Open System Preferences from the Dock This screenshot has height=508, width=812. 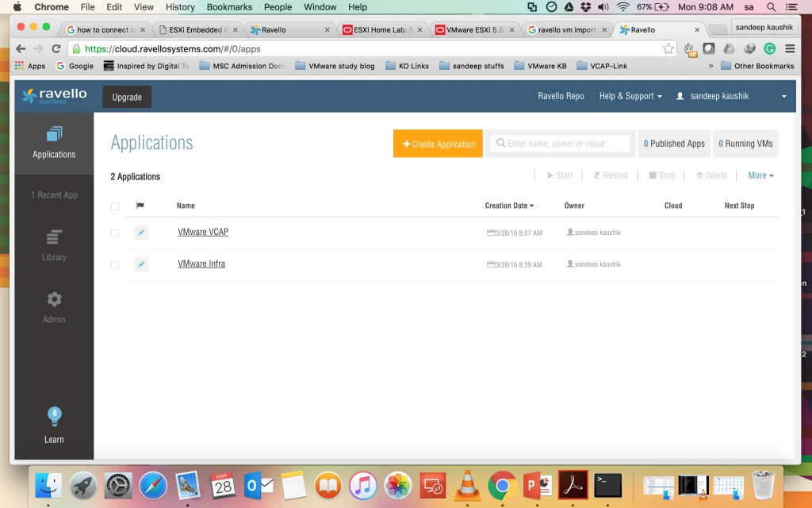[118, 486]
